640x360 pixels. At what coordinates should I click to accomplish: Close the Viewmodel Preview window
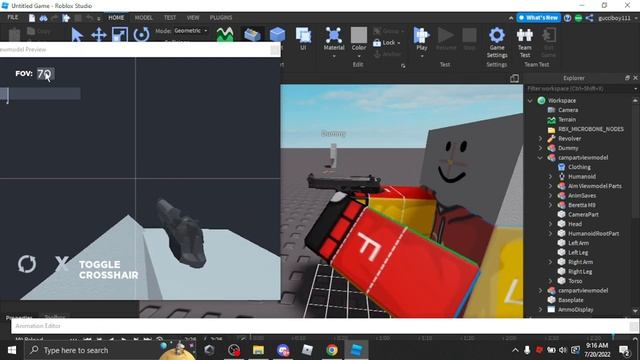point(275,49)
